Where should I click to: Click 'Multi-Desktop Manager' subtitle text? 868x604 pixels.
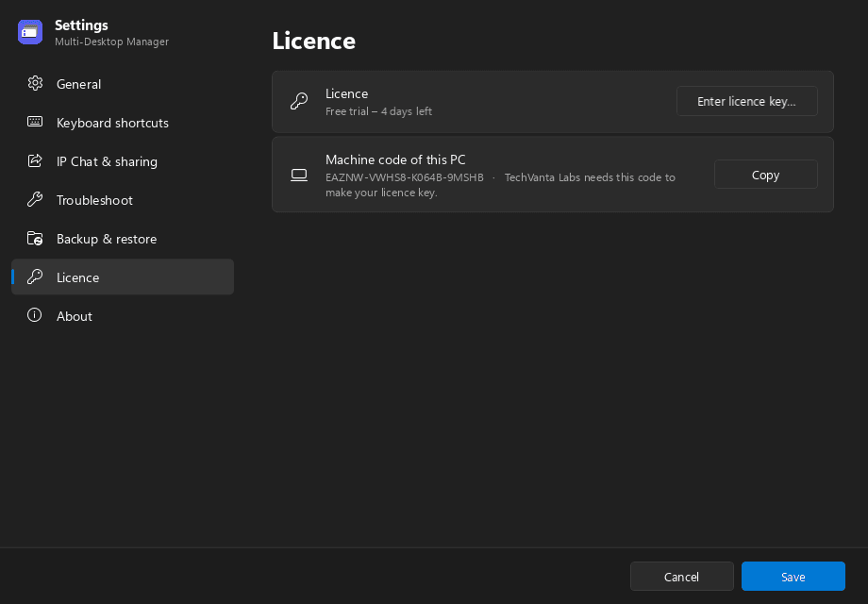pos(112,42)
